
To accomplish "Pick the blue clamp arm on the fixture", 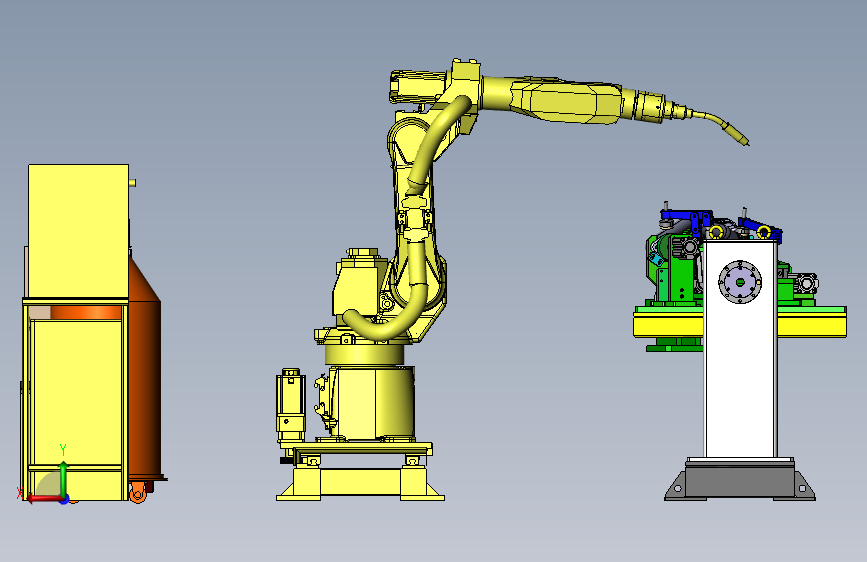I will pyautogui.click(x=686, y=216).
